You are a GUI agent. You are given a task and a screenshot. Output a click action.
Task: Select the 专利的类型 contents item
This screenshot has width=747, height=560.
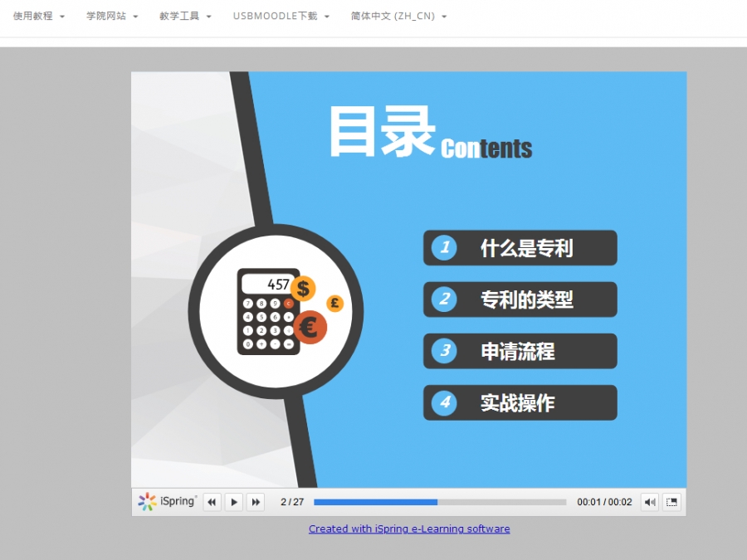click(x=520, y=299)
